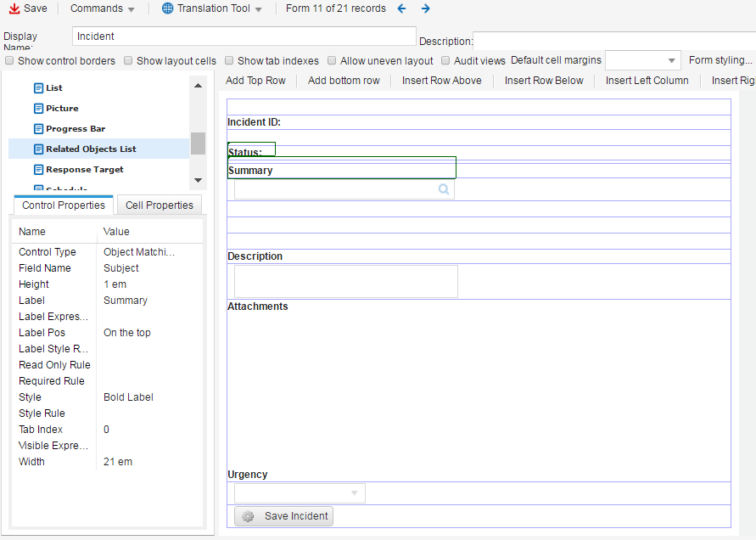Viewport: 756px width, 540px height.
Task: Enable Show control borders checkbox
Action: point(9,61)
